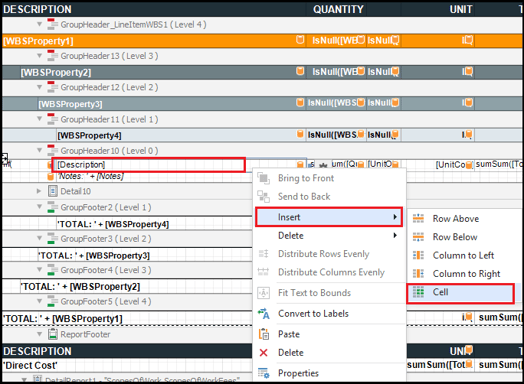This screenshot has height=384, width=524.
Task: Click the Send to Back icon
Action: pyautogui.click(x=263, y=197)
